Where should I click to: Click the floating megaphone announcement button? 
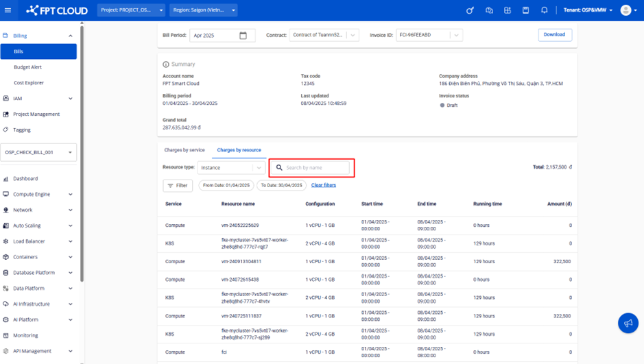tap(628, 323)
